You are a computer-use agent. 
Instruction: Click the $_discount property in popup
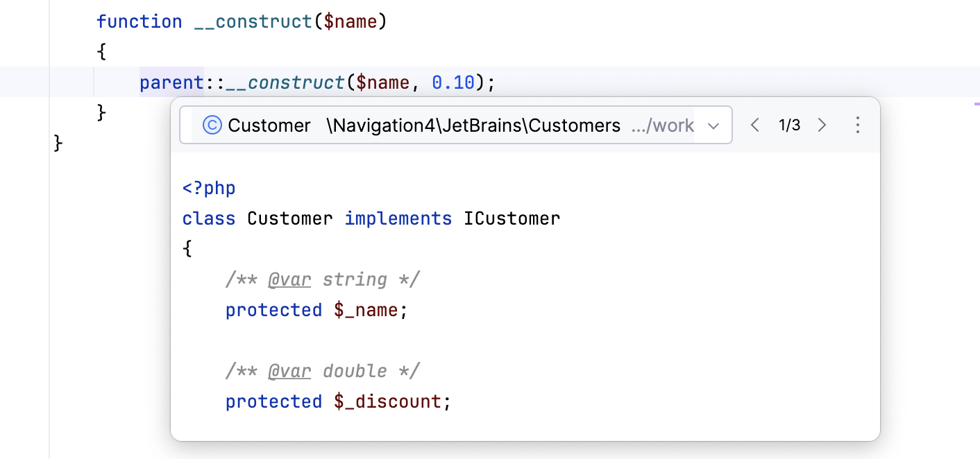click(387, 401)
